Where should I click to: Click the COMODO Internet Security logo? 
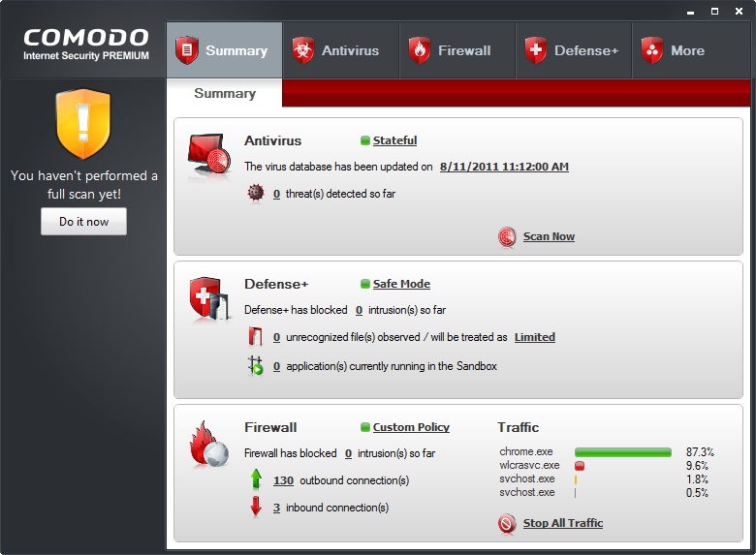[x=86, y=45]
